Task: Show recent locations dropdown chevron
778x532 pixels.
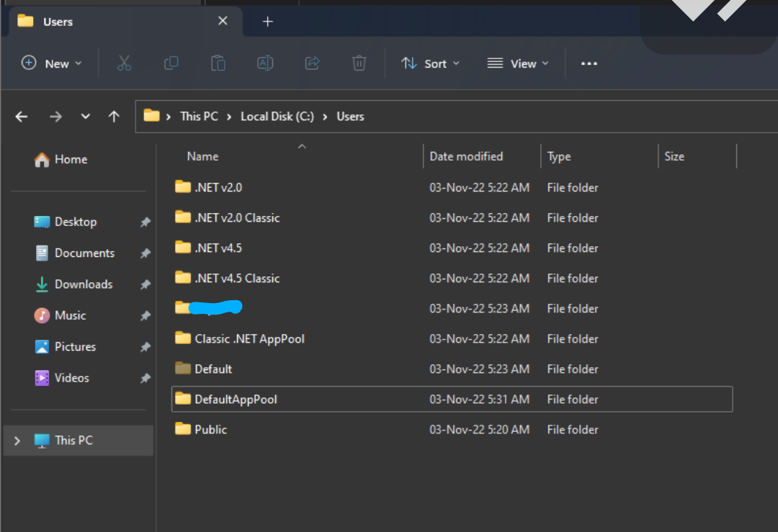Action: click(86, 117)
